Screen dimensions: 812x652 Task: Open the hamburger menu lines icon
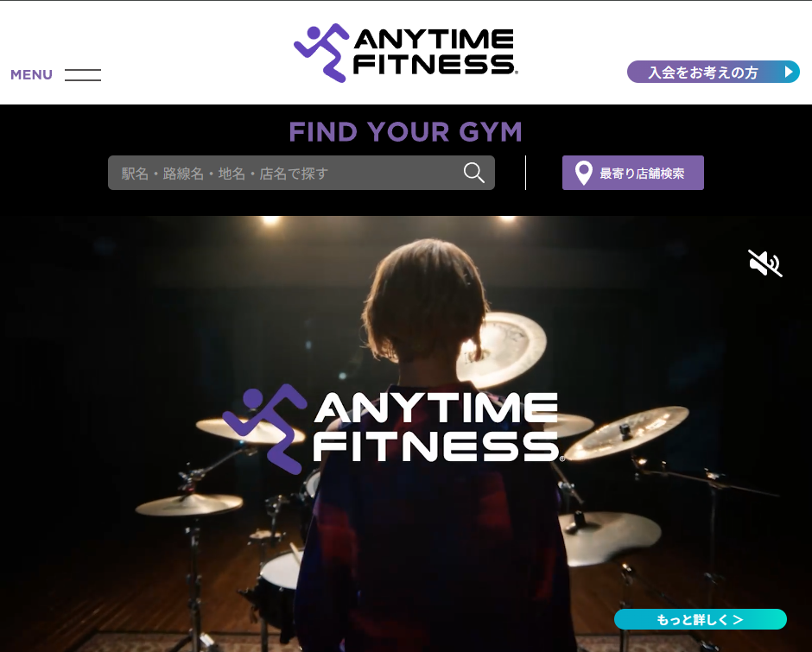coord(83,74)
